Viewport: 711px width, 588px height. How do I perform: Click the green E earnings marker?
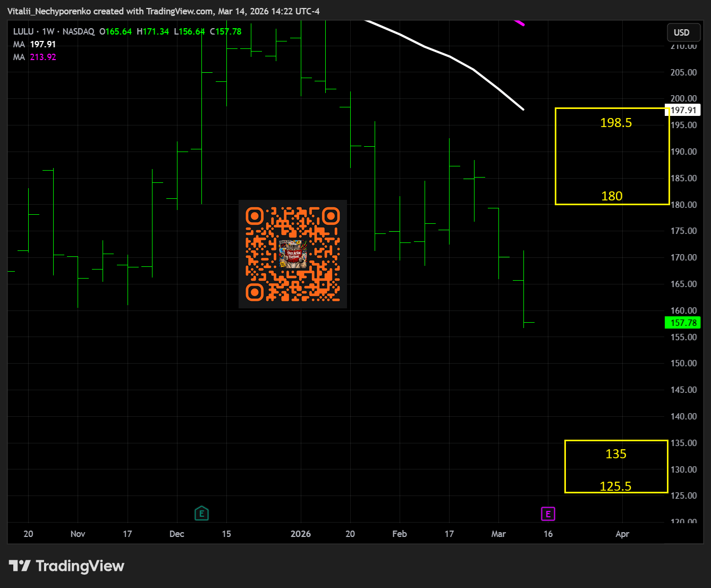tap(201, 514)
